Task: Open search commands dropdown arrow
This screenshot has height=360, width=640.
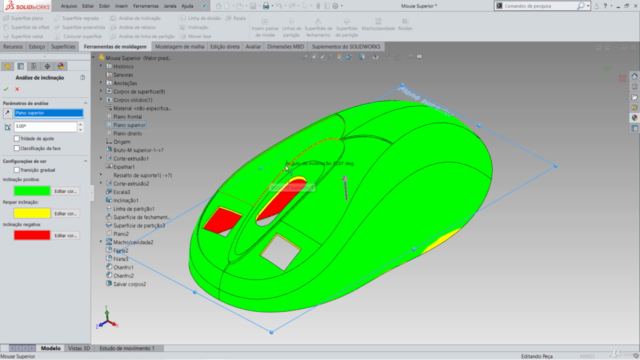Action: (x=588, y=6)
